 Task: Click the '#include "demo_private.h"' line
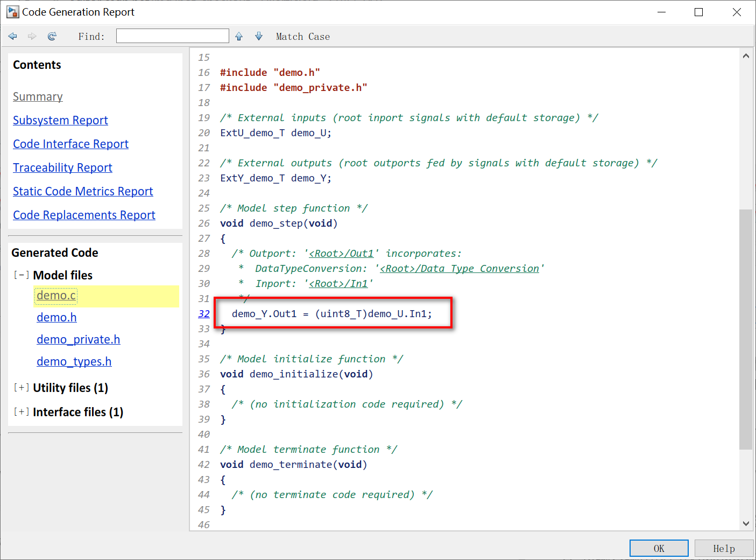tap(294, 88)
